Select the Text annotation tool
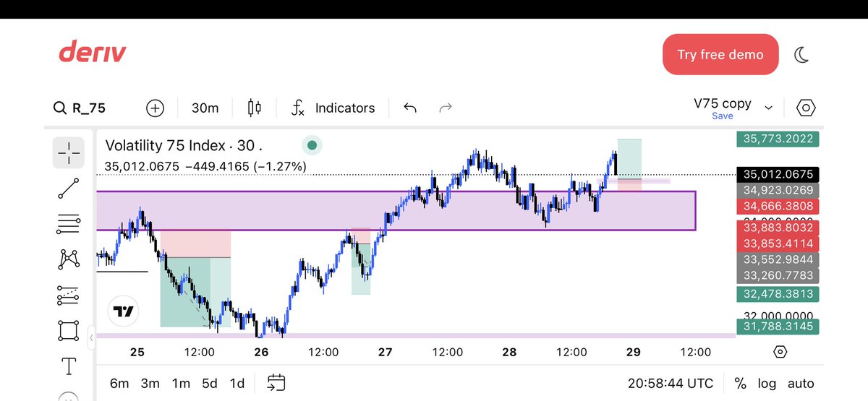Image resolution: width=868 pixels, height=401 pixels. [69, 366]
